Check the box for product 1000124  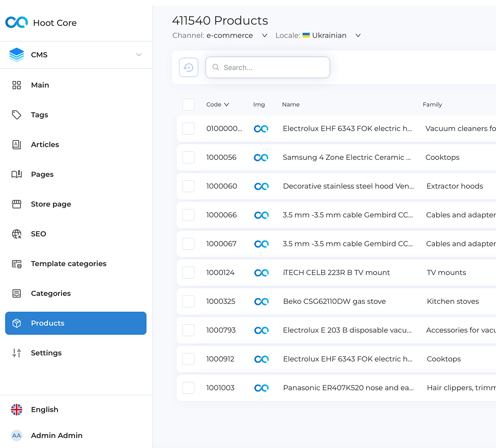tap(189, 272)
